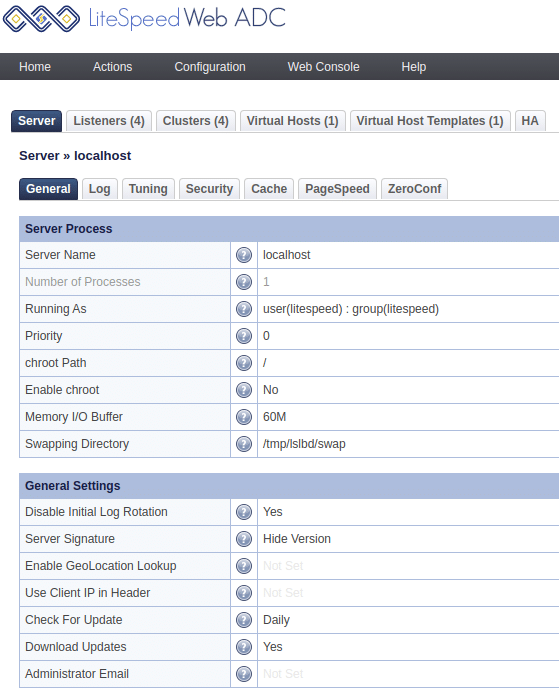Click the 'No' value for Enable chroot
Image resolution: width=559 pixels, height=699 pixels.
coord(271,390)
